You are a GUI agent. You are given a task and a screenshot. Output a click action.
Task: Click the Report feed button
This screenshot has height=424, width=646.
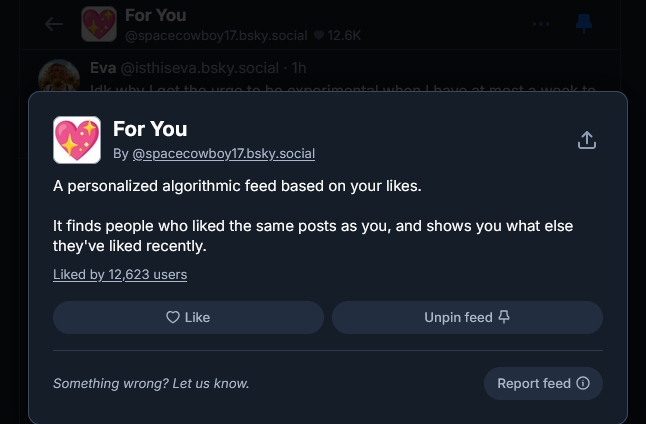click(543, 383)
